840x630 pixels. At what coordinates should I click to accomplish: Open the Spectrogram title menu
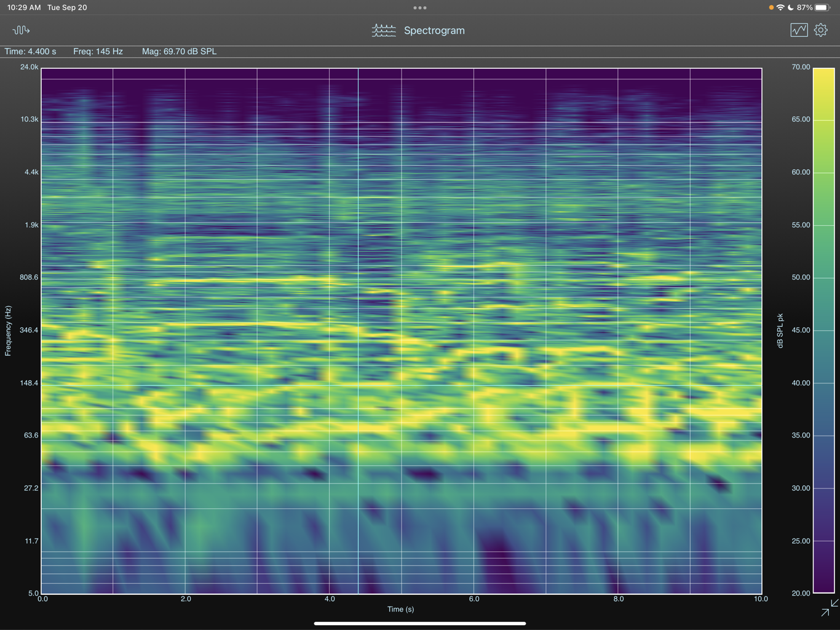coord(434,30)
